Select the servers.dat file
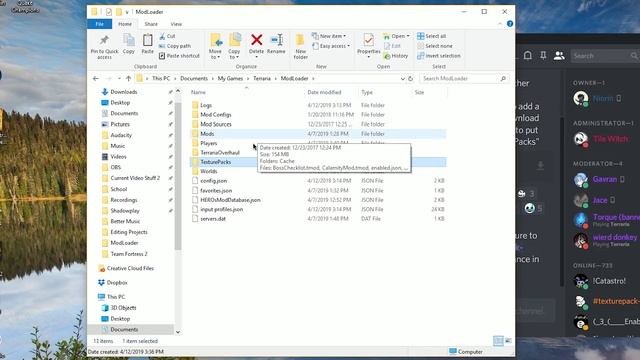This screenshot has width=640, height=360. coord(213,219)
